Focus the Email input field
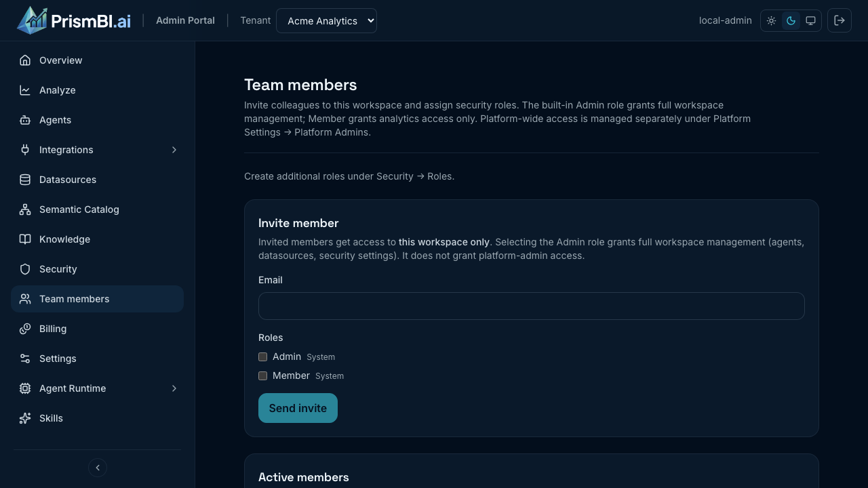 (532, 306)
